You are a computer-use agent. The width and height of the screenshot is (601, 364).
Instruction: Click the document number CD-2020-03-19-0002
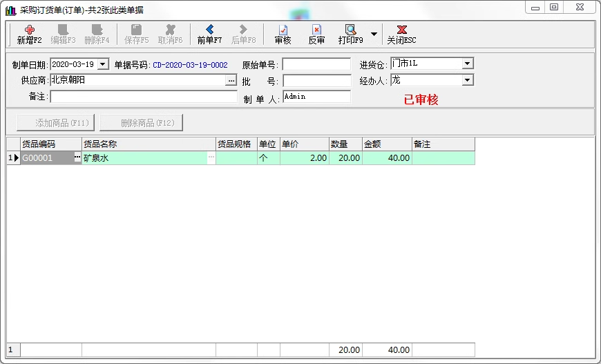coord(190,65)
